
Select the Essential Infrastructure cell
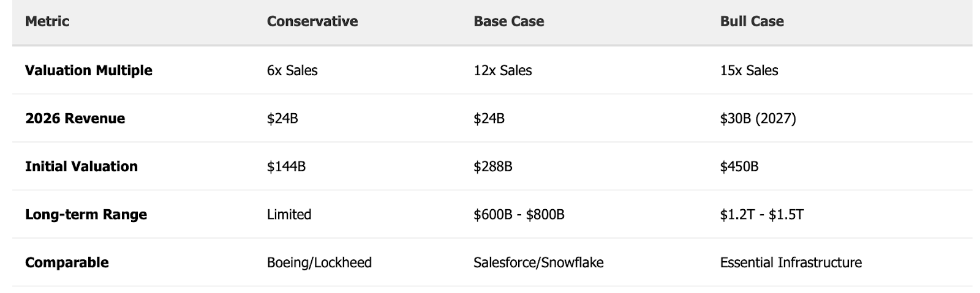tap(791, 263)
